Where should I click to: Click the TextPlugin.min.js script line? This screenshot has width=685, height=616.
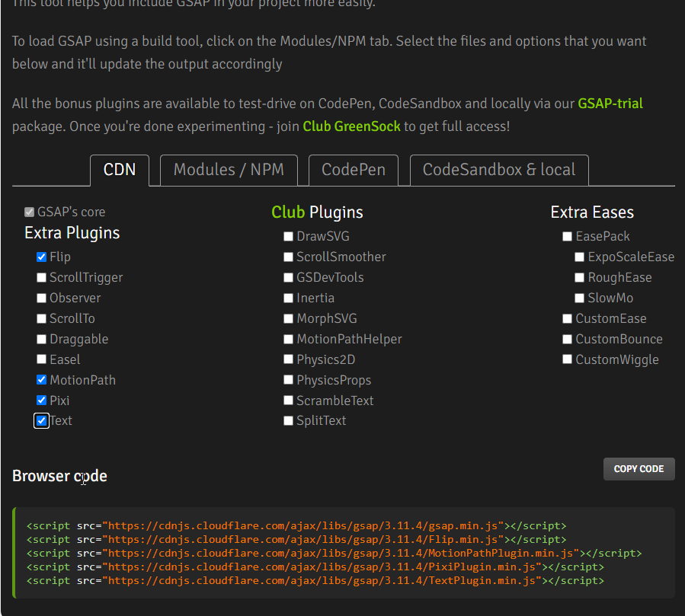click(315, 581)
